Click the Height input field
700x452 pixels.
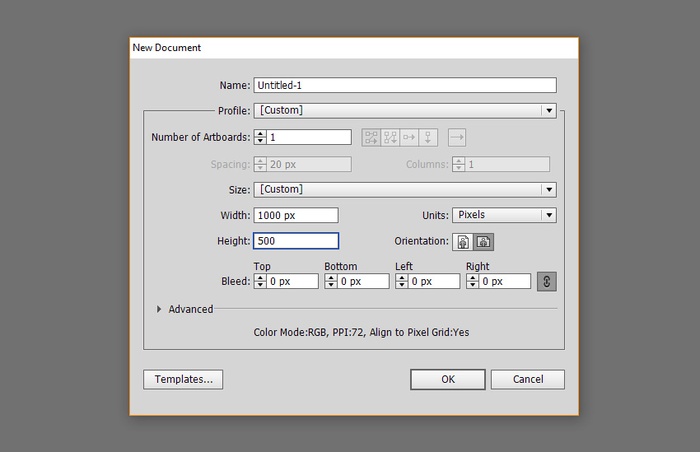[x=296, y=241]
